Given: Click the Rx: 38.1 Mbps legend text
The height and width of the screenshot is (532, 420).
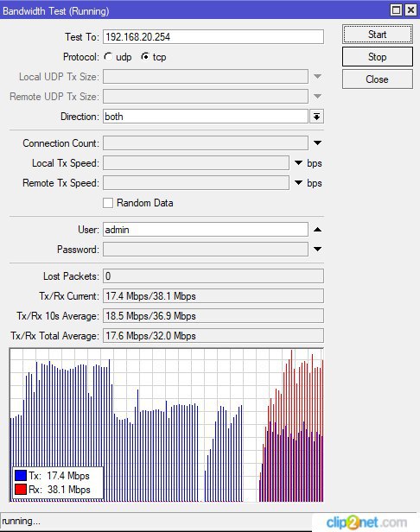Looking at the screenshot, I should (x=60, y=490).
